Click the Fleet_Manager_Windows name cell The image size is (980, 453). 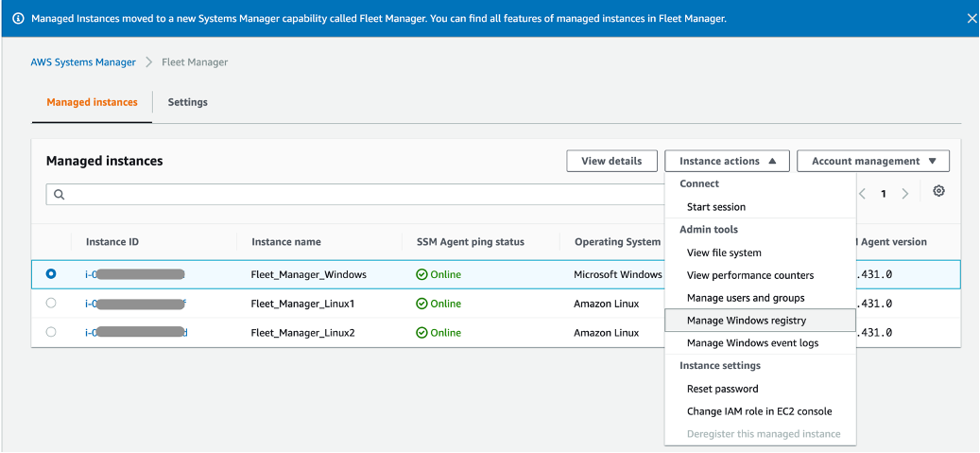point(309,274)
